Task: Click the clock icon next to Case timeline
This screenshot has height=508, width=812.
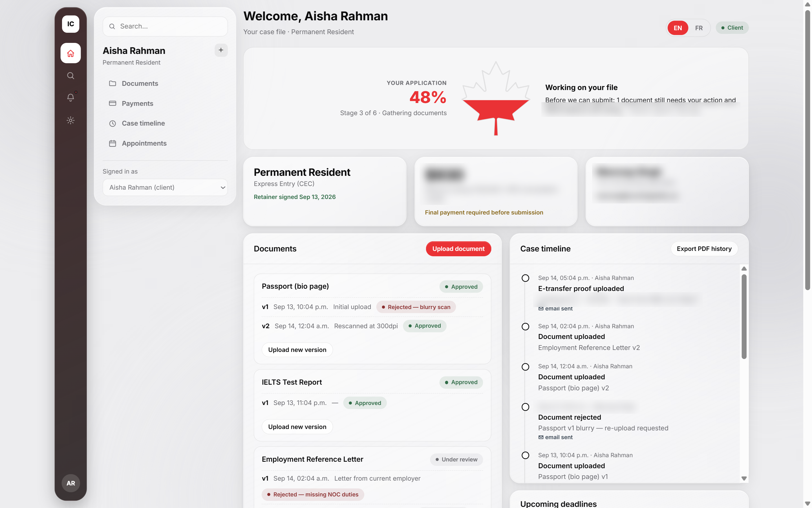Action: point(112,123)
